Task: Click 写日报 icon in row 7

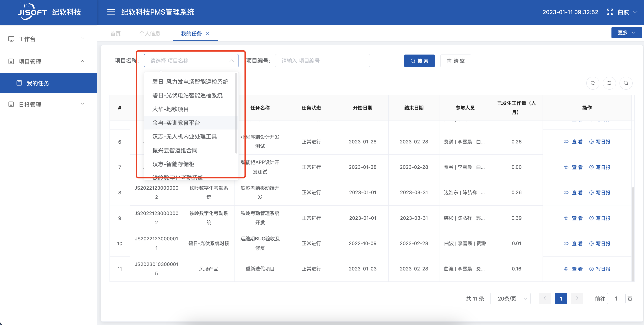Action: click(591, 167)
